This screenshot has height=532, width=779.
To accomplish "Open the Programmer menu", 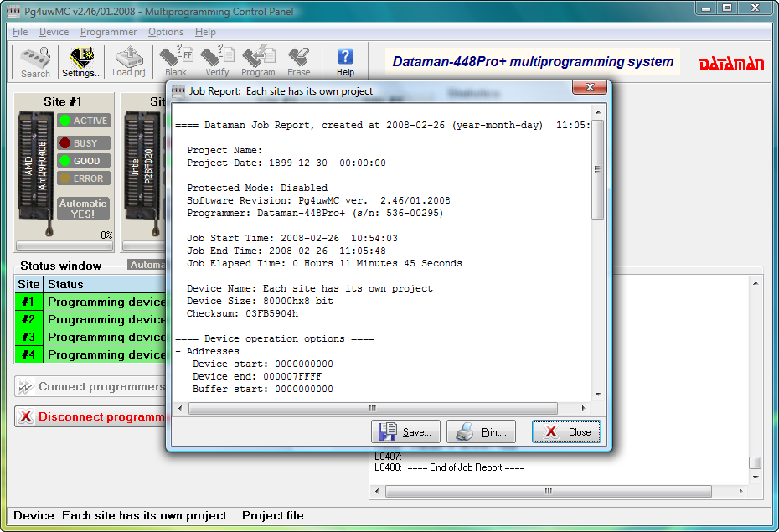I will coord(108,32).
